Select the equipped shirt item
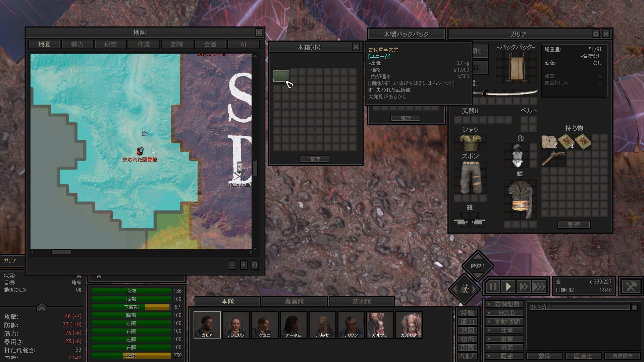The width and height of the screenshot is (644, 362). (x=470, y=142)
